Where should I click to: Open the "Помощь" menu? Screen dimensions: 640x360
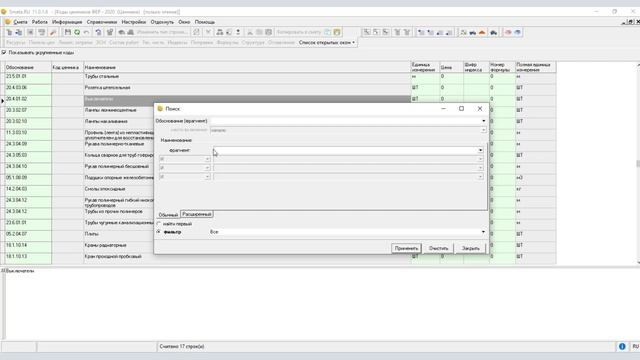pos(204,22)
